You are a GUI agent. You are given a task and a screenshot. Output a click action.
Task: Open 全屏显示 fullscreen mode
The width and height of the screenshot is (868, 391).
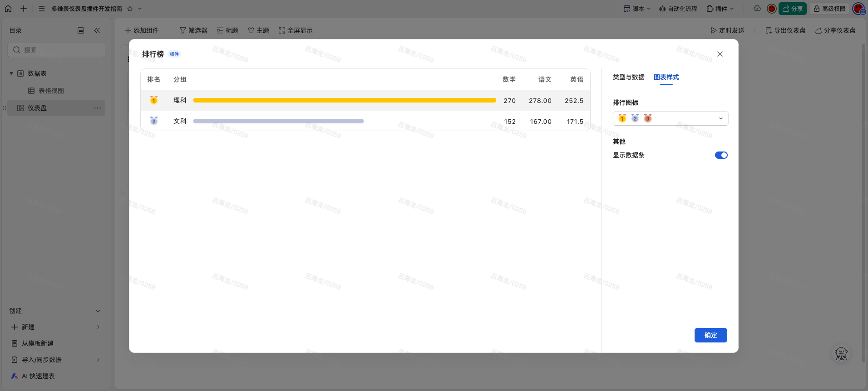click(x=296, y=30)
